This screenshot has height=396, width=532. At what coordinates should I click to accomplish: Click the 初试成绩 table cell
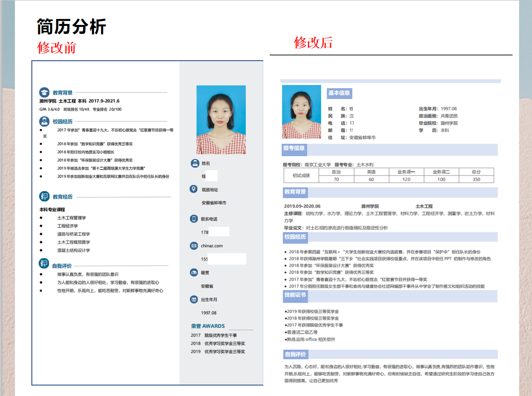pos(301,176)
